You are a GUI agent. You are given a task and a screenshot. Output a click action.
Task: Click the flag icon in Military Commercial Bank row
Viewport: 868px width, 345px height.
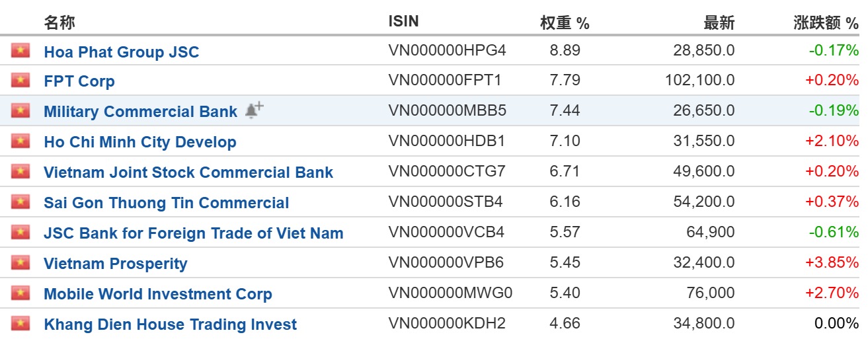[20, 111]
